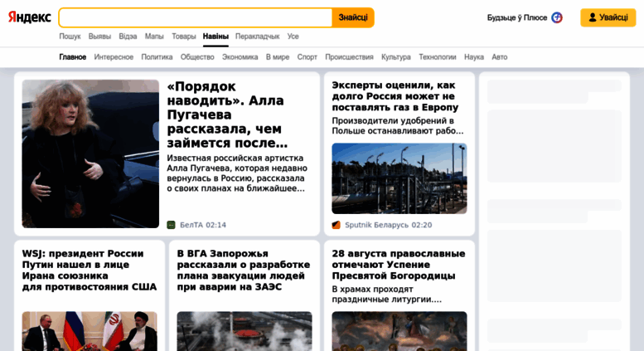Select the Технологии news category
Viewport: 644px width, 351px height.
[x=438, y=56]
